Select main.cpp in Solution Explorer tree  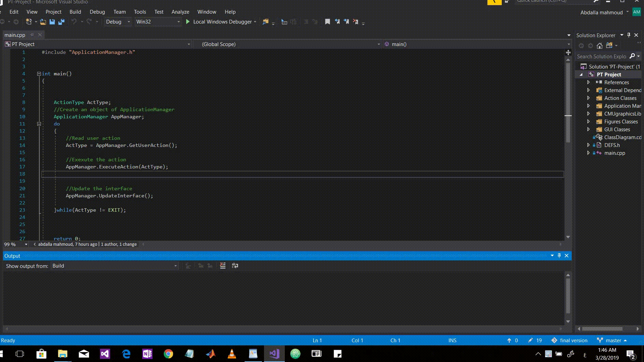pyautogui.click(x=615, y=153)
